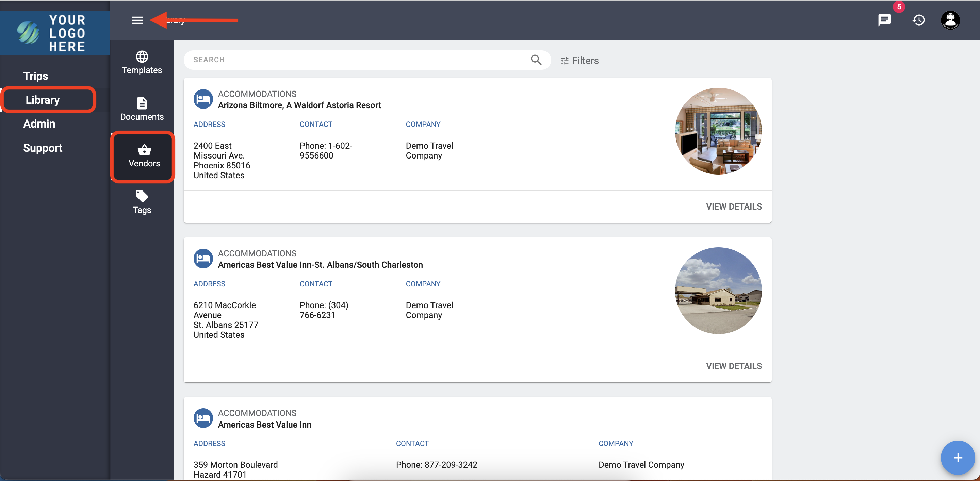
Task: Open Support in sidebar
Action: coord(43,148)
